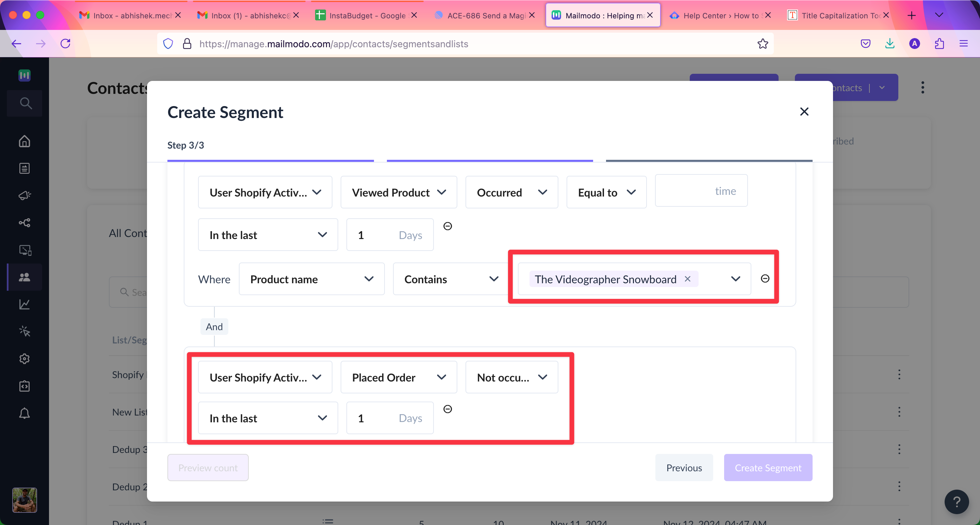The width and height of the screenshot is (980, 525).
Task: Open the search panel in the sidebar
Action: tap(24, 103)
